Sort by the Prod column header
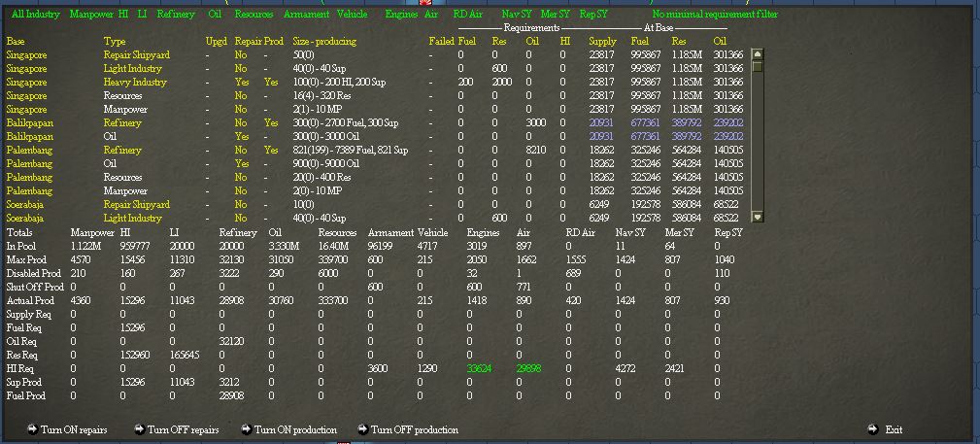Screen dimensions: 980x444 (274, 41)
